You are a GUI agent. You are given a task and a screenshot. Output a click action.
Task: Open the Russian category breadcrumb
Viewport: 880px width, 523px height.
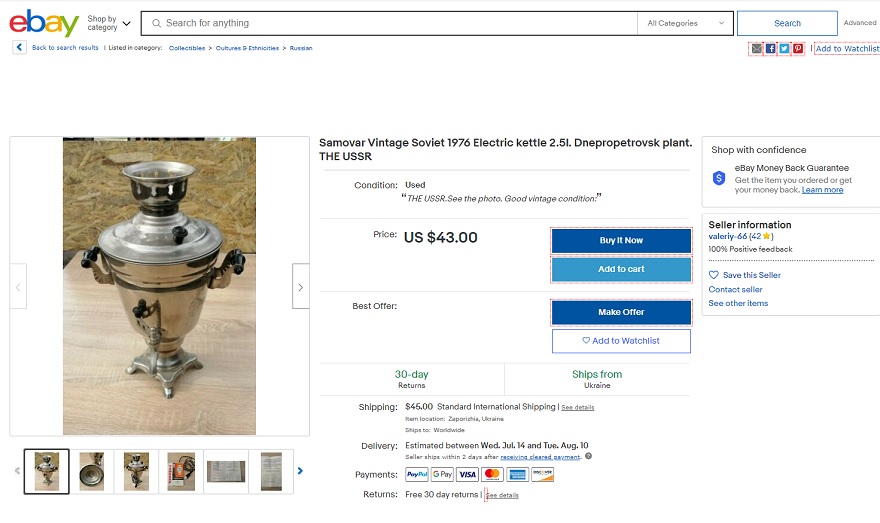coord(301,48)
